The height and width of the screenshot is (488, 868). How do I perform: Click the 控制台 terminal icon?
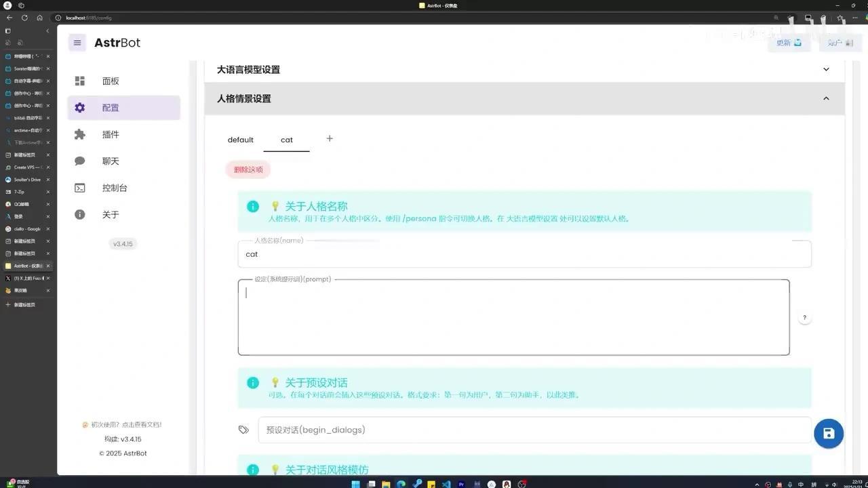click(x=80, y=188)
